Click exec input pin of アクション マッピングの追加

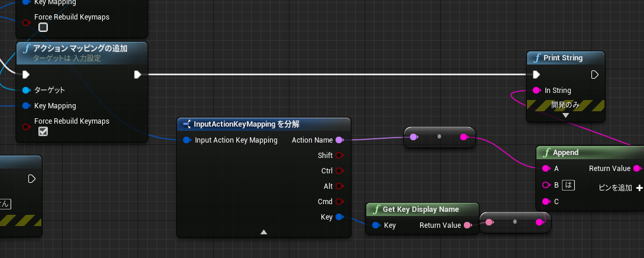(26, 75)
